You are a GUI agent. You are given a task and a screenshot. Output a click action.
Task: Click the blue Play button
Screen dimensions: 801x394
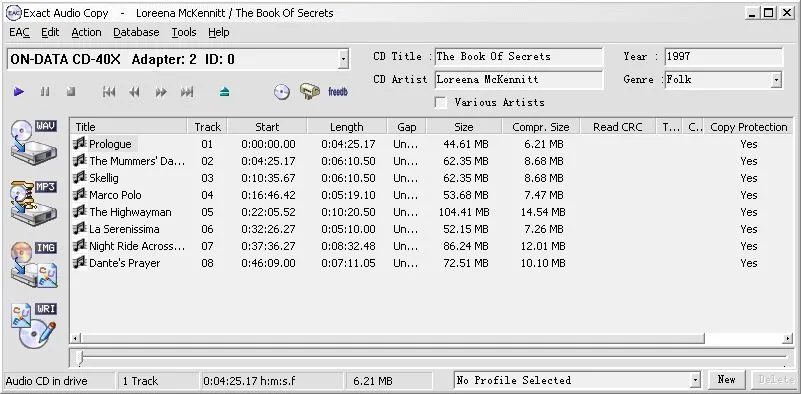click(19, 92)
